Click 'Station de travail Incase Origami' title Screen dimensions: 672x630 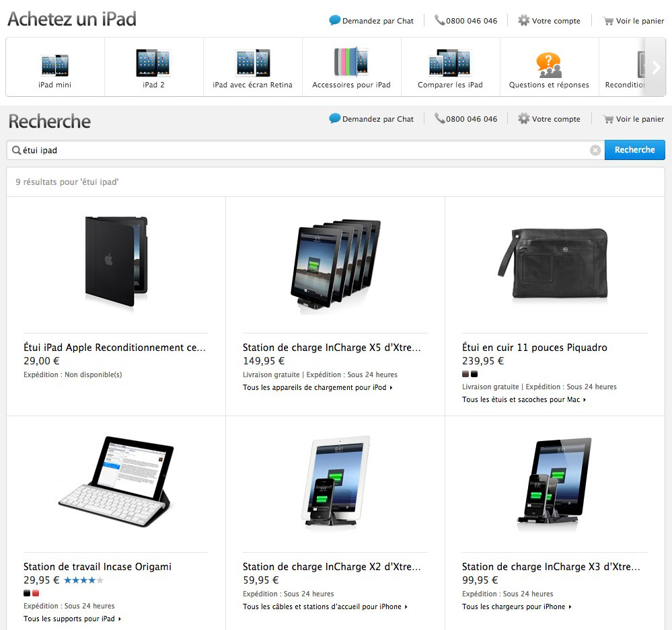98,567
